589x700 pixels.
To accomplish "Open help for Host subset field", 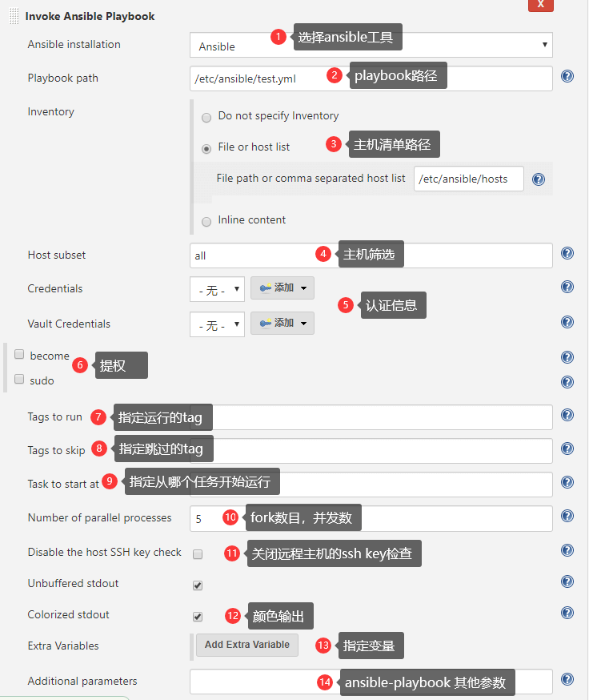I will point(567,253).
